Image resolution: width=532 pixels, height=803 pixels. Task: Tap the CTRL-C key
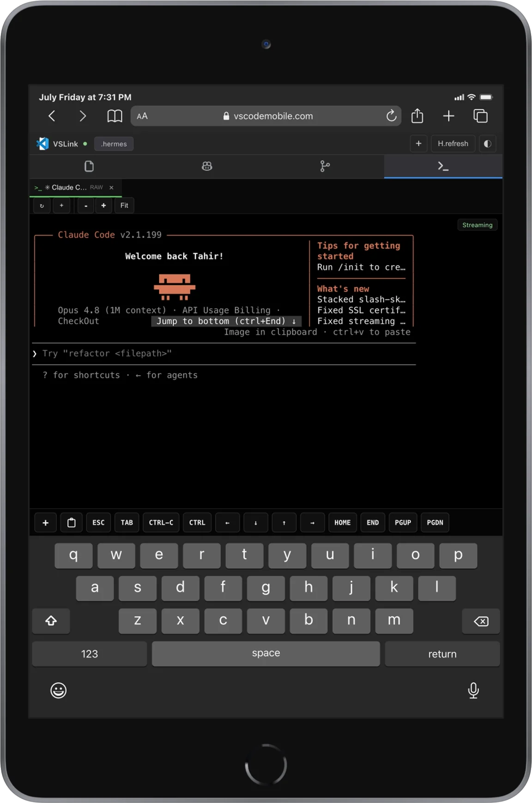pyautogui.click(x=161, y=523)
